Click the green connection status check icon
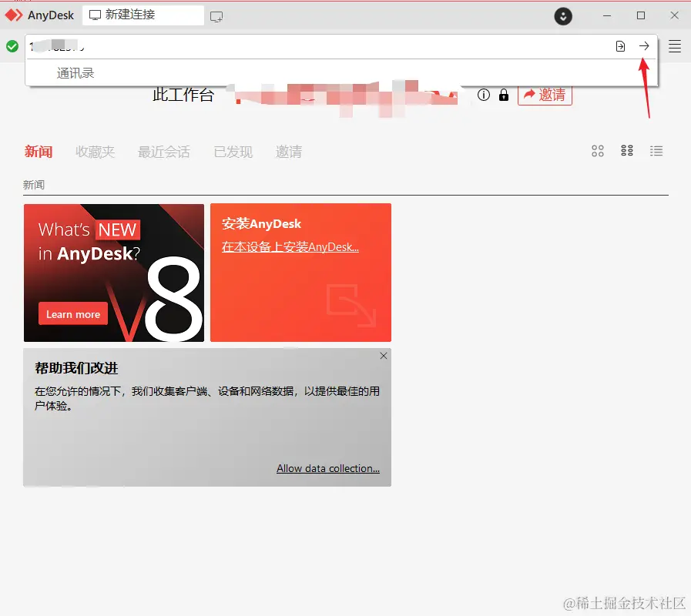Image resolution: width=691 pixels, height=616 pixels. click(12, 46)
